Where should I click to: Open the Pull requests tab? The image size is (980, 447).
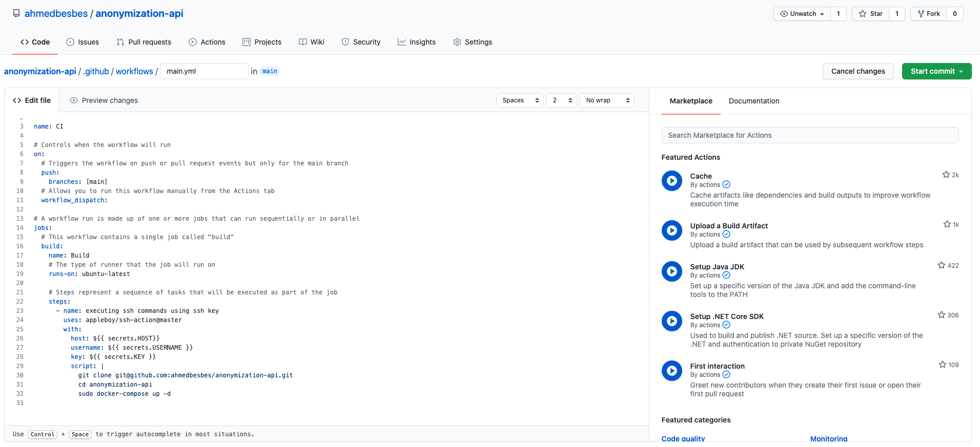pyautogui.click(x=144, y=42)
